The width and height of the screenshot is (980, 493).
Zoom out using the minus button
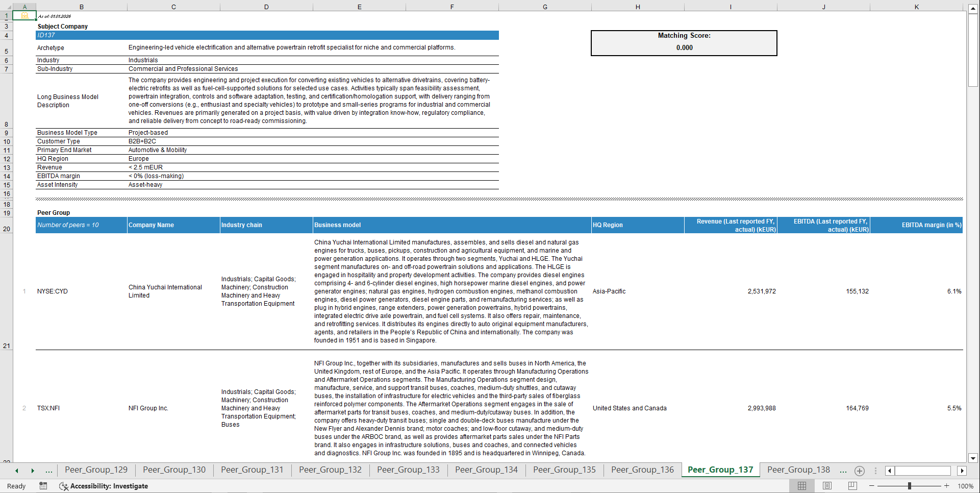pos(872,486)
